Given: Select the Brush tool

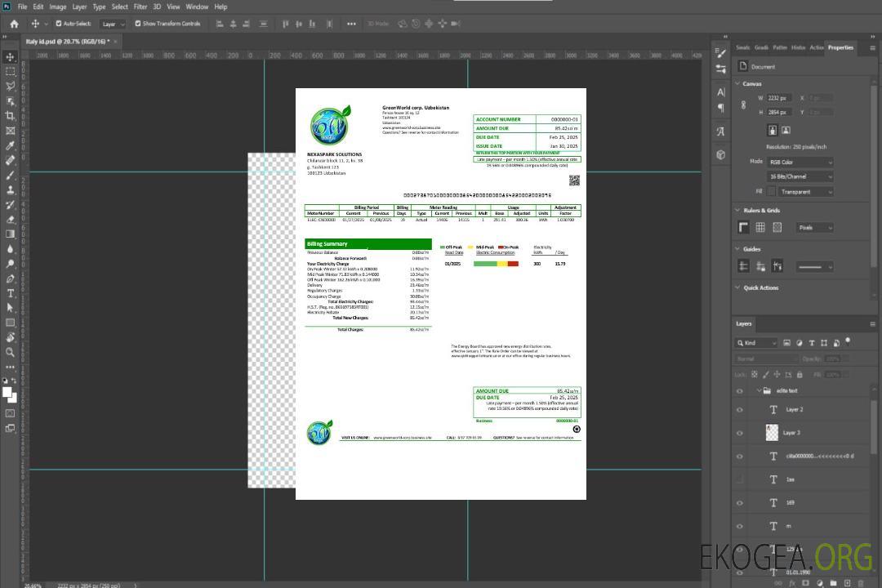Looking at the screenshot, I should (x=10, y=175).
